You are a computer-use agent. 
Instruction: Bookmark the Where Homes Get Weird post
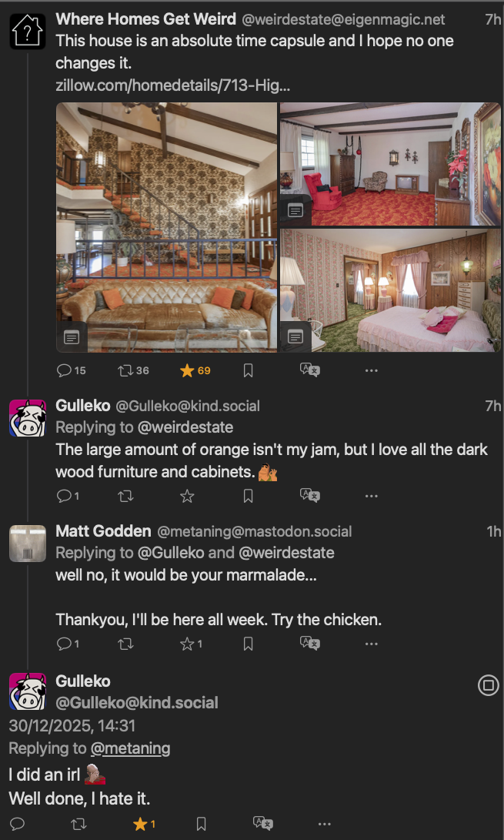point(248,370)
